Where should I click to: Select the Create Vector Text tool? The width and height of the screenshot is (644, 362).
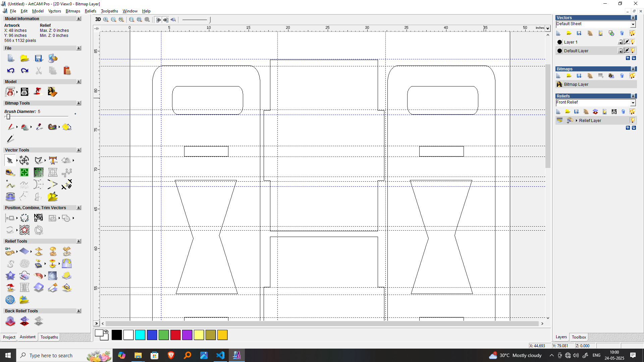53,161
